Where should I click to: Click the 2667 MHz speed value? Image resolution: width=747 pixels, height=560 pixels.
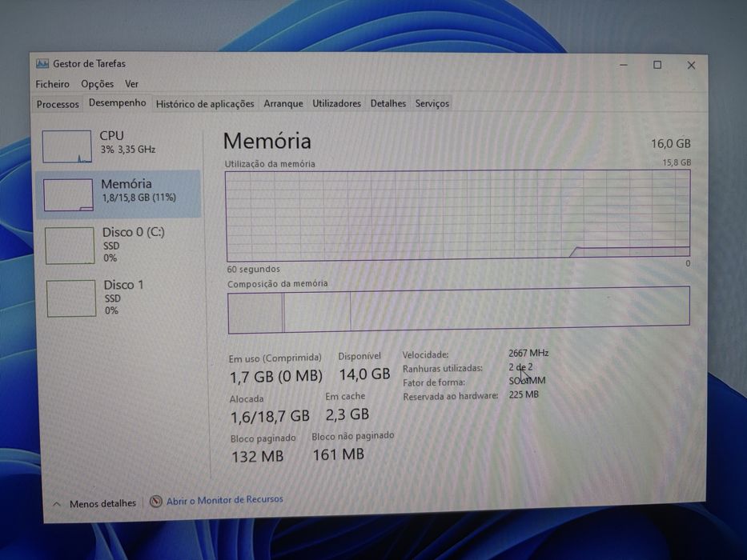[528, 354]
